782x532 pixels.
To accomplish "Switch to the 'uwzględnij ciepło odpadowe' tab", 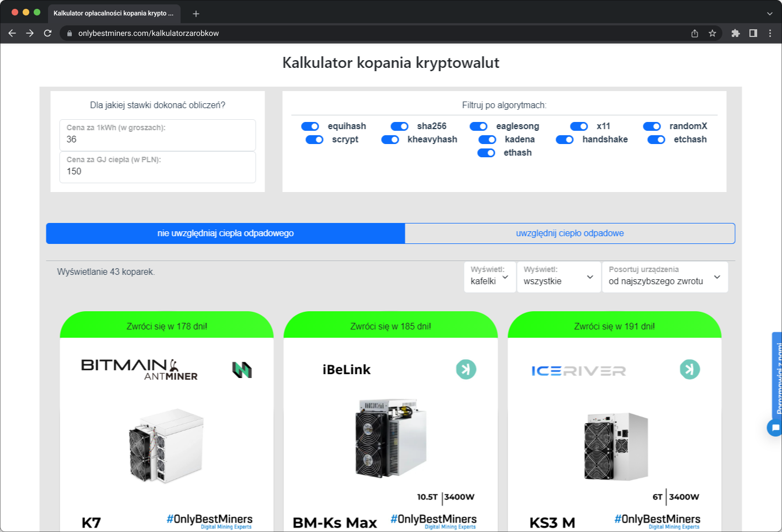I will 569,233.
